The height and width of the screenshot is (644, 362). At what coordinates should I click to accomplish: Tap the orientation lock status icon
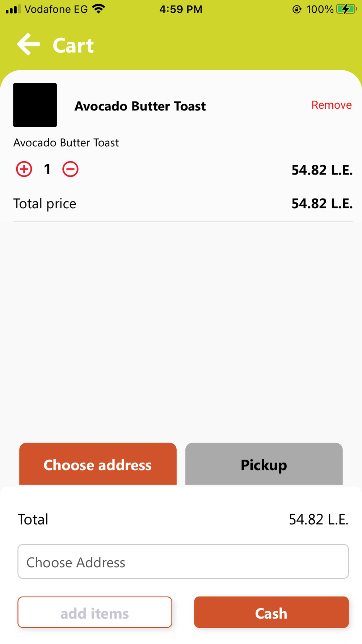coord(296,9)
